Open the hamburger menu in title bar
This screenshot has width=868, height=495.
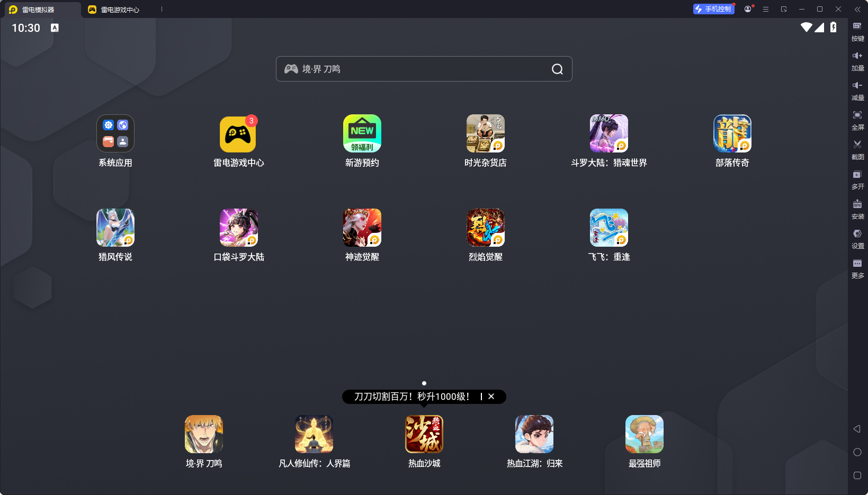coord(766,9)
